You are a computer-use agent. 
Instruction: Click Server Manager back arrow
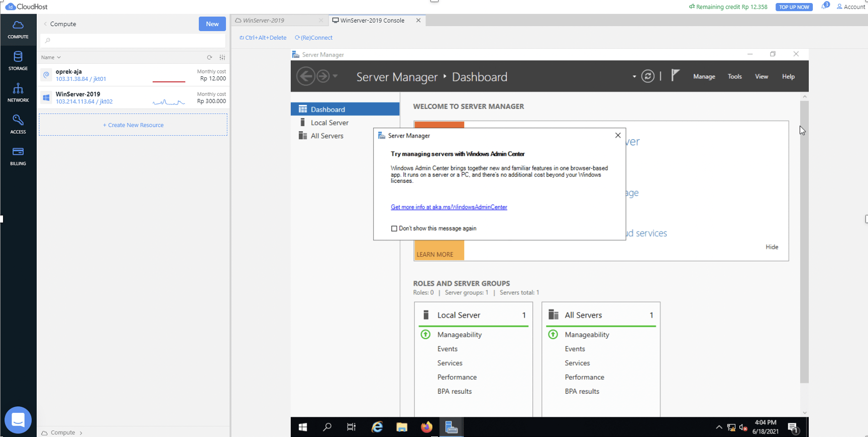coord(306,76)
